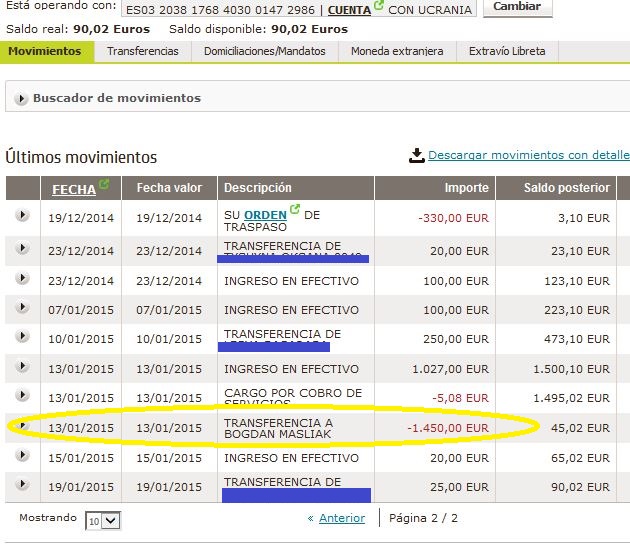Screen dimensions: 630x549
Task: Switch to the Transferencias tab
Action: [143, 51]
